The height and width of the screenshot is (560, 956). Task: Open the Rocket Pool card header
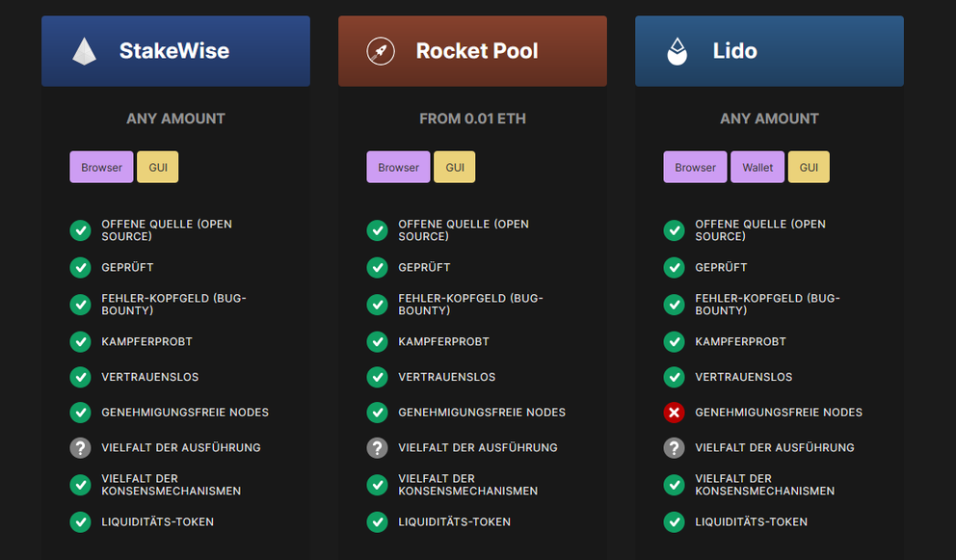pos(472,51)
